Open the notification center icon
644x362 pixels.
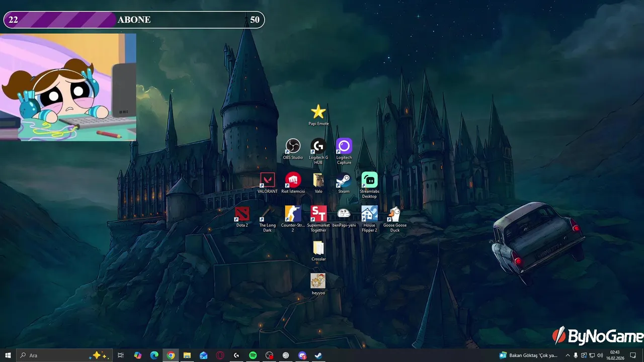(x=633, y=355)
